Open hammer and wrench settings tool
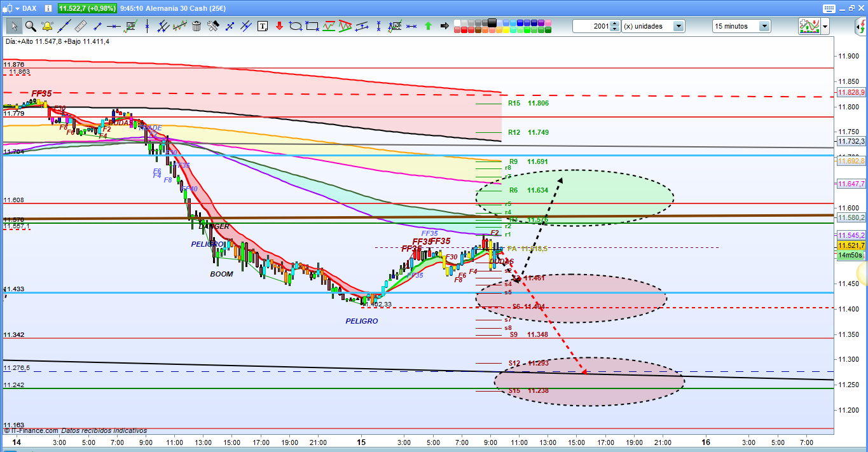868x452 pixels. pyautogui.click(x=213, y=26)
